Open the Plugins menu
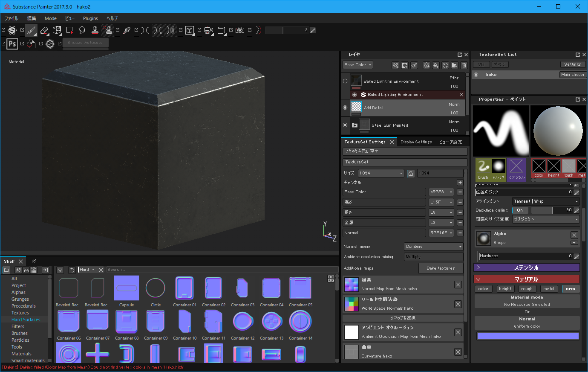588x372 pixels. point(90,18)
